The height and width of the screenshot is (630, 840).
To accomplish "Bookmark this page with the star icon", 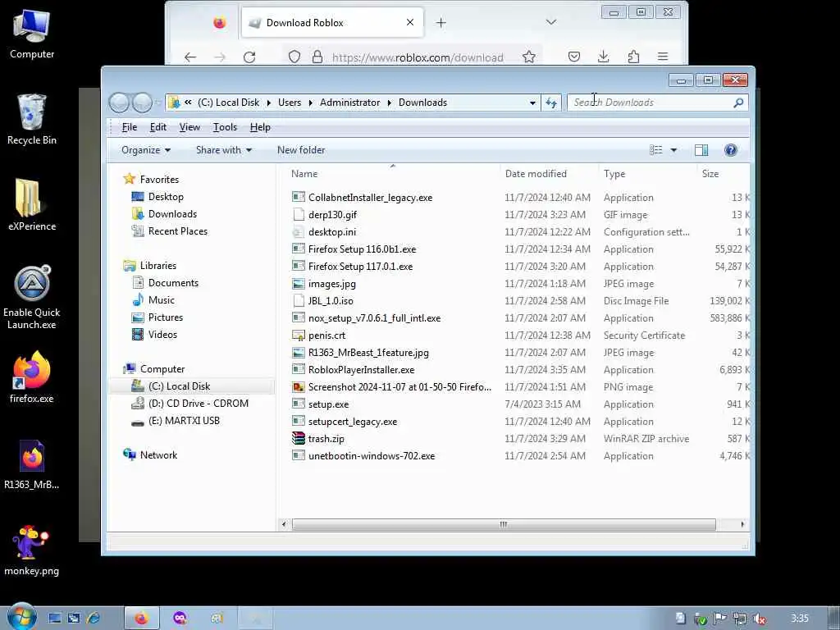I will pos(529,57).
